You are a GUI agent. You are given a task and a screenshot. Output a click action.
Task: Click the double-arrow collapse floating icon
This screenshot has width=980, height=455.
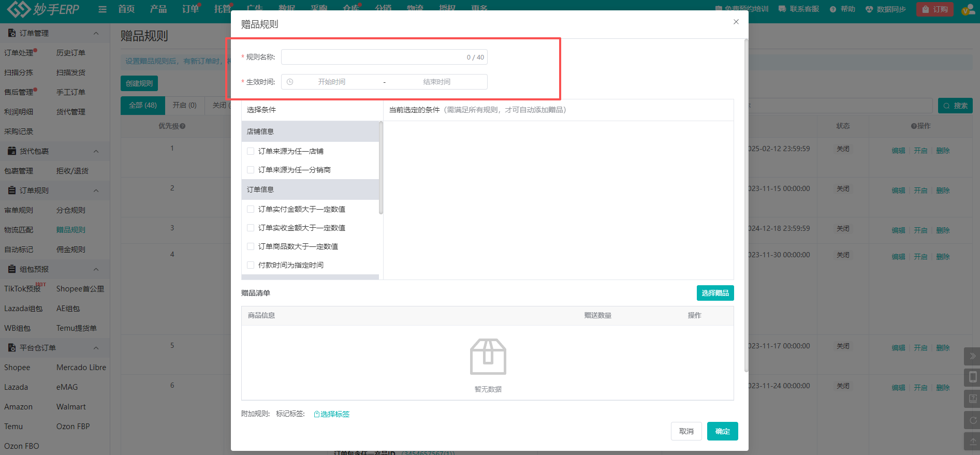[972, 356]
